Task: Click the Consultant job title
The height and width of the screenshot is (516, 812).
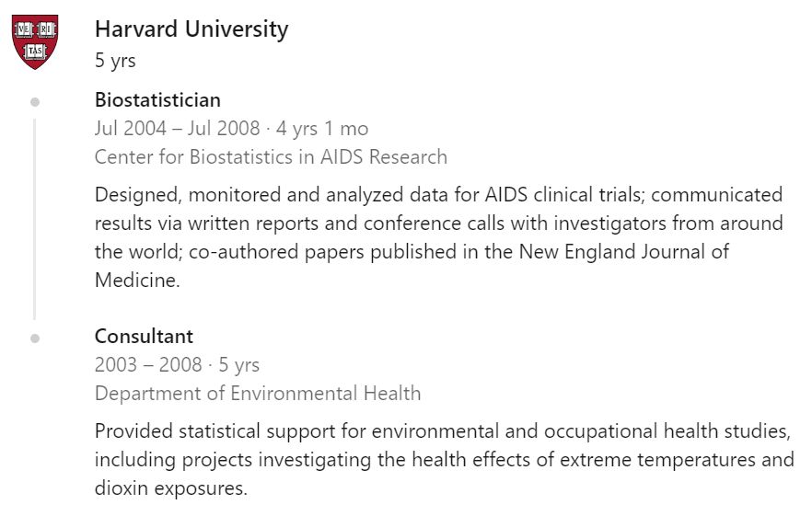Action: tap(144, 337)
